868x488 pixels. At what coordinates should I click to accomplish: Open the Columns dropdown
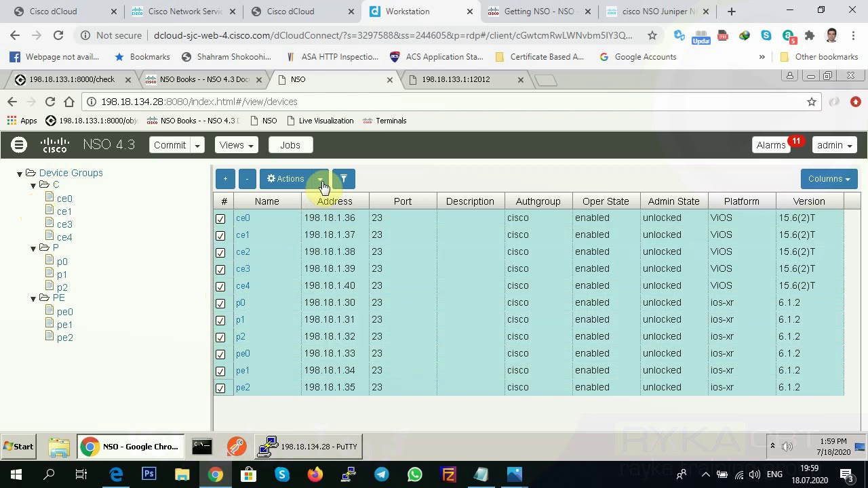(829, 179)
